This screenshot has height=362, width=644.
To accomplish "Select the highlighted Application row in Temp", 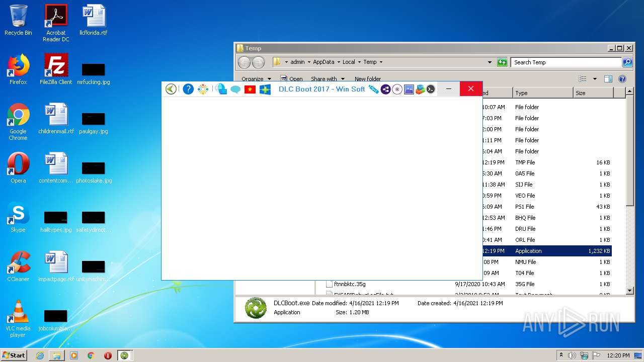I will [546, 251].
